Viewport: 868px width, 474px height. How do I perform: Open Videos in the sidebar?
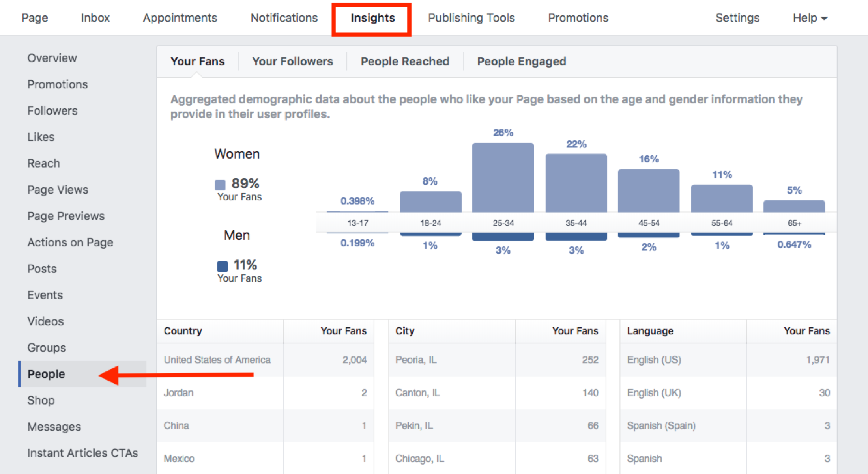(x=45, y=321)
